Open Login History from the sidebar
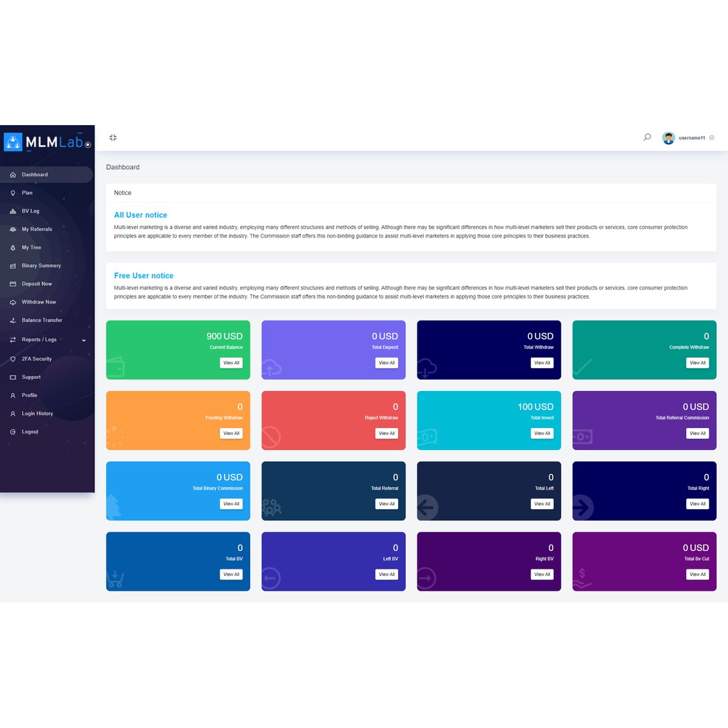This screenshot has width=728, height=728. pyautogui.click(x=37, y=414)
